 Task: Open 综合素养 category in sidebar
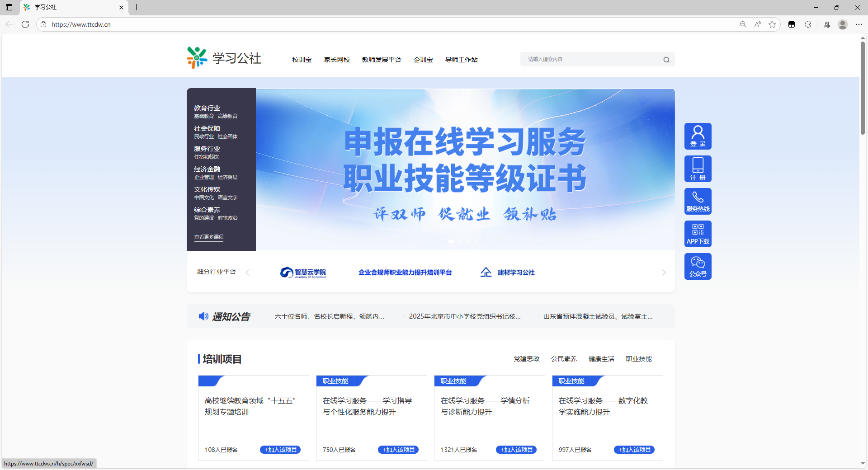pos(207,210)
